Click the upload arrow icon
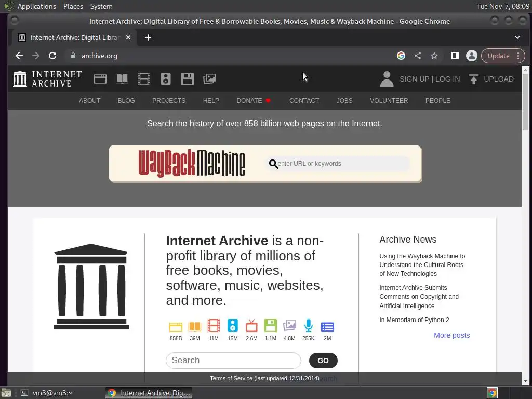 [474, 79]
